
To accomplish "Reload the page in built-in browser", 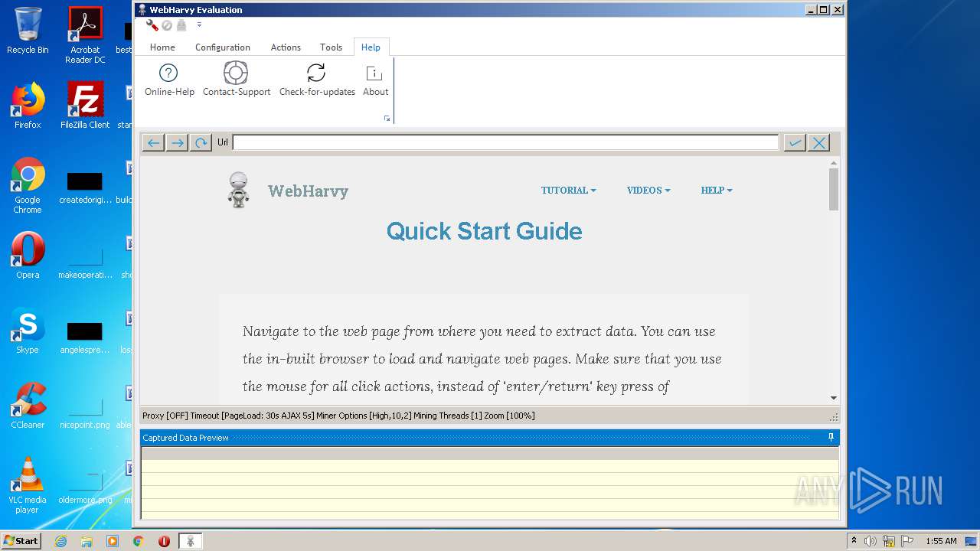I will tap(201, 142).
